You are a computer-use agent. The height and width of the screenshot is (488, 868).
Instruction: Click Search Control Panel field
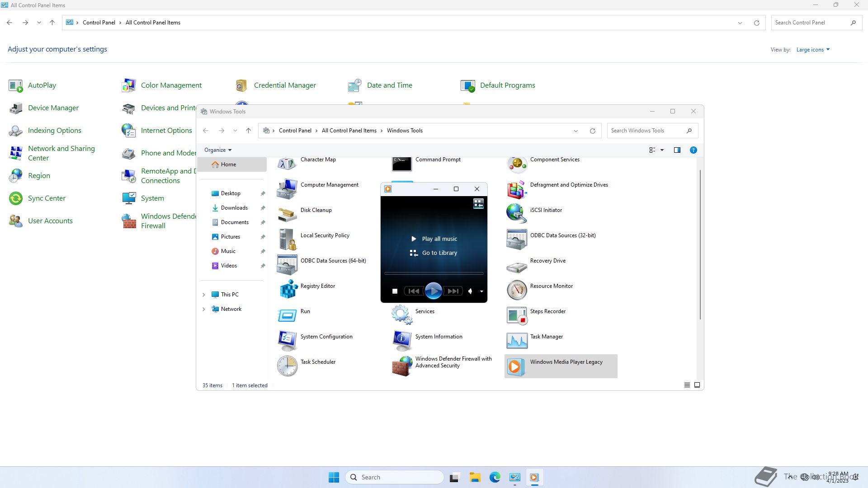(x=816, y=23)
